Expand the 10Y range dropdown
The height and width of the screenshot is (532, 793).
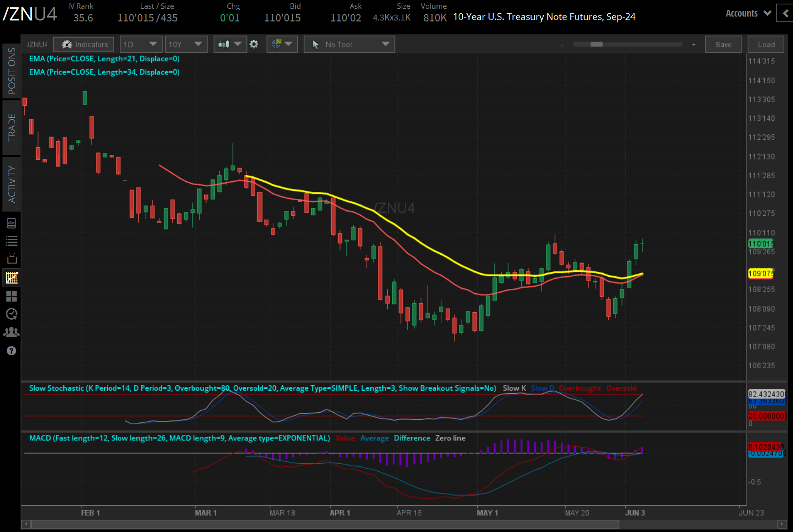pyautogui.click(x=186, y=44)
